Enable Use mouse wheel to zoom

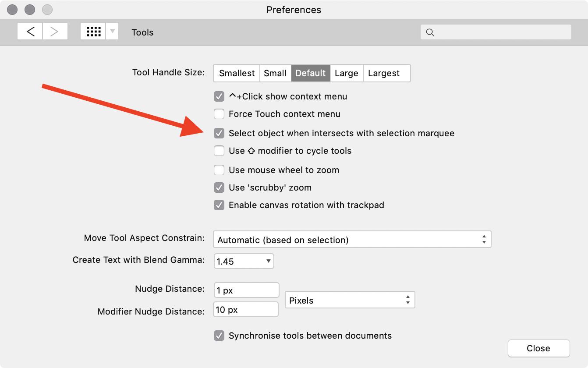[x=219, y=170]
